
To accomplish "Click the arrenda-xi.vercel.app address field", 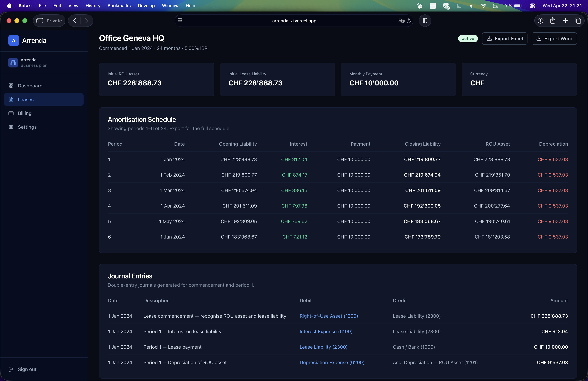I will tap(294, 21).
